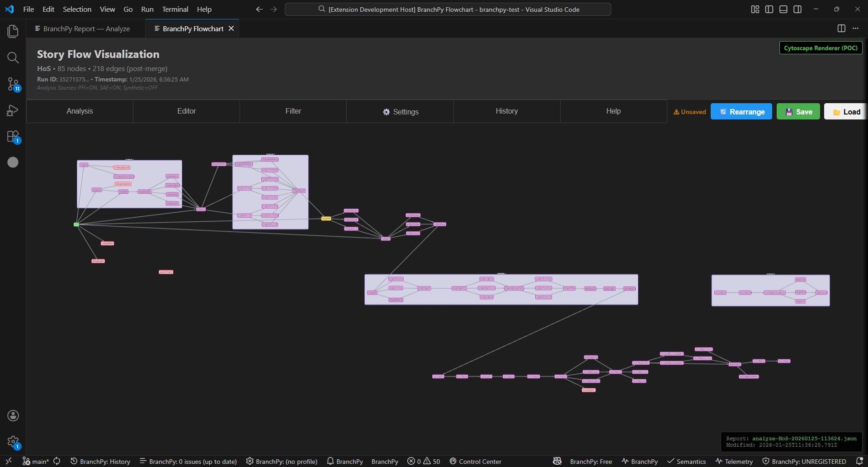The image size is (868, 467).
Task: Open the Accounts menu in the activity bar
Action: coord(13,415)
